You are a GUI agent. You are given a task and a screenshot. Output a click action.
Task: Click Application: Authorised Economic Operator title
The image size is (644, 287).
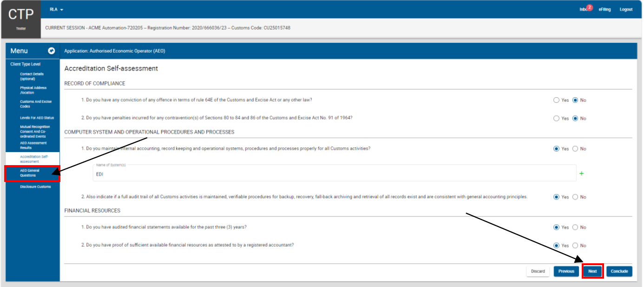click(x=115, y=51)
